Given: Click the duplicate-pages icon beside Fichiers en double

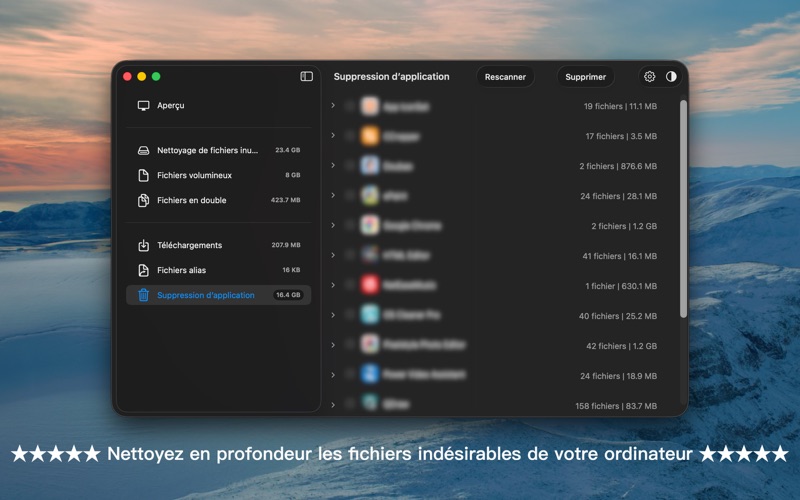Looking at the screenshot, I should tap(143, 201).
